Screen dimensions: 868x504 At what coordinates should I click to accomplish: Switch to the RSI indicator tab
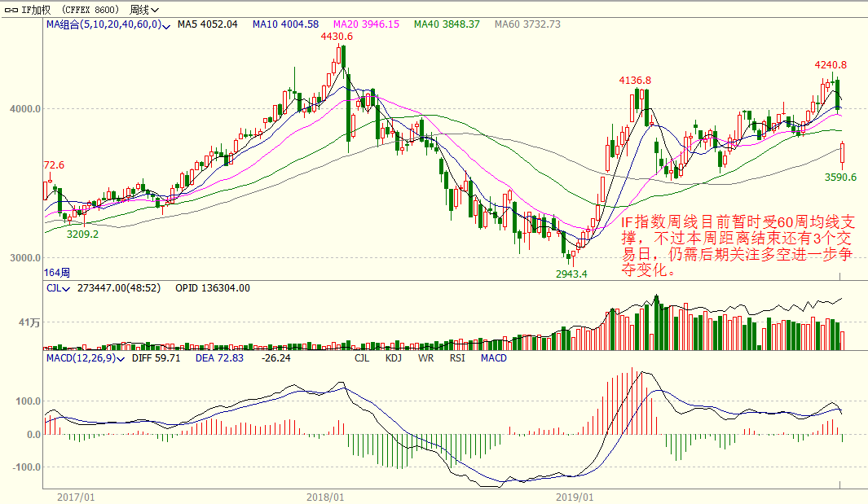457,358
